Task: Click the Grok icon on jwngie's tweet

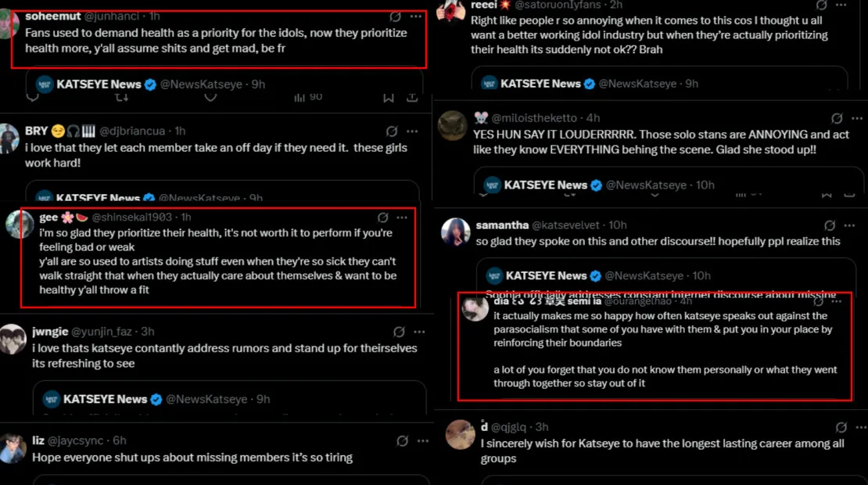Action: (x=399, y=332)
